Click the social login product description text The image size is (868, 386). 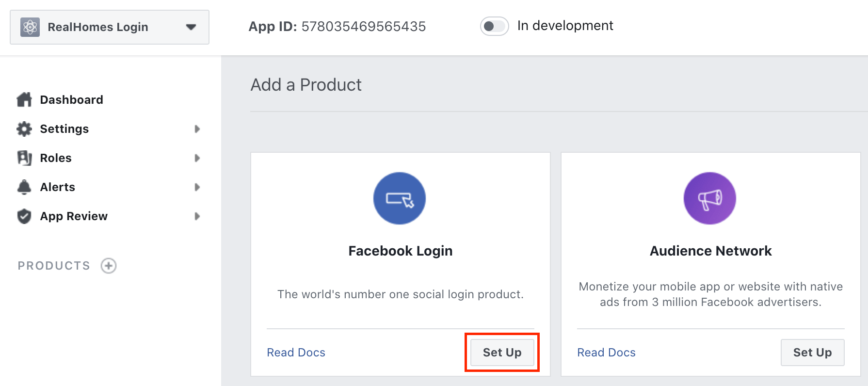click(401, 294)
